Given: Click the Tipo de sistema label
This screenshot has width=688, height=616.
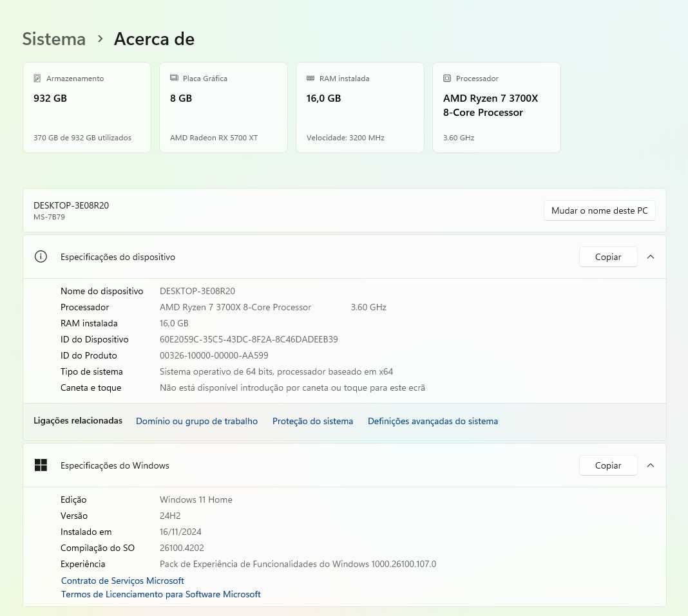Looking at the screenshot, I should tap(91, 371).
